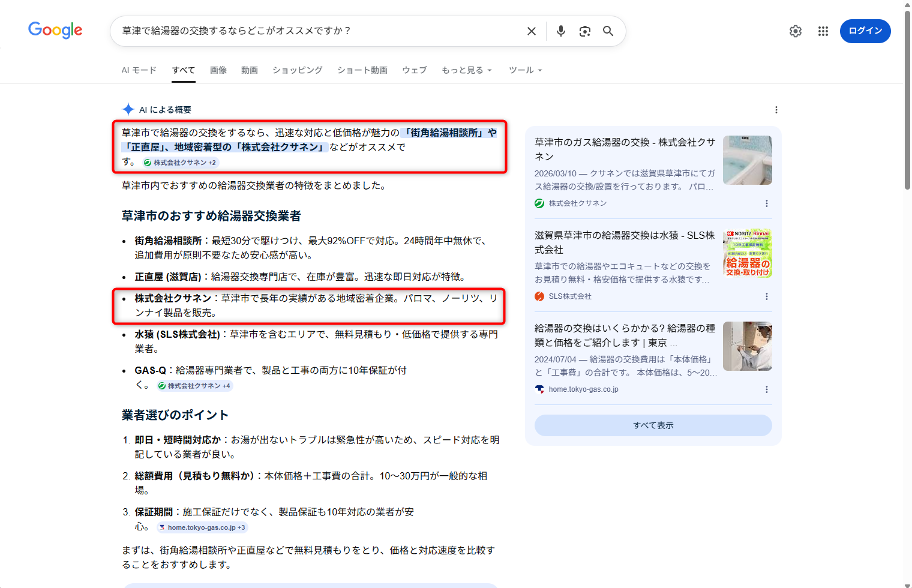
Task: Expand the もっと見る dropdown
Action: (x=467, y=70)
